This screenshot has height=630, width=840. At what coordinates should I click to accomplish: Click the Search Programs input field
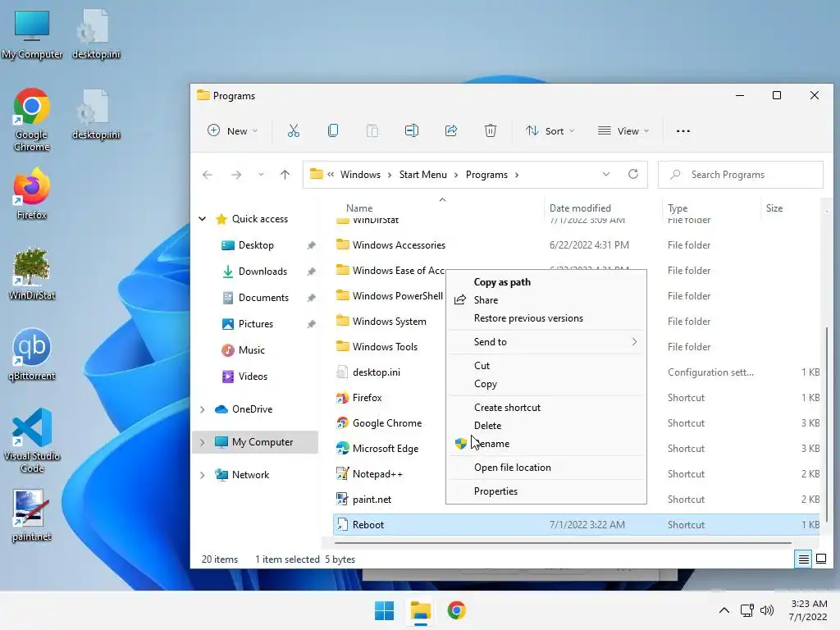[x=741, y=175]
